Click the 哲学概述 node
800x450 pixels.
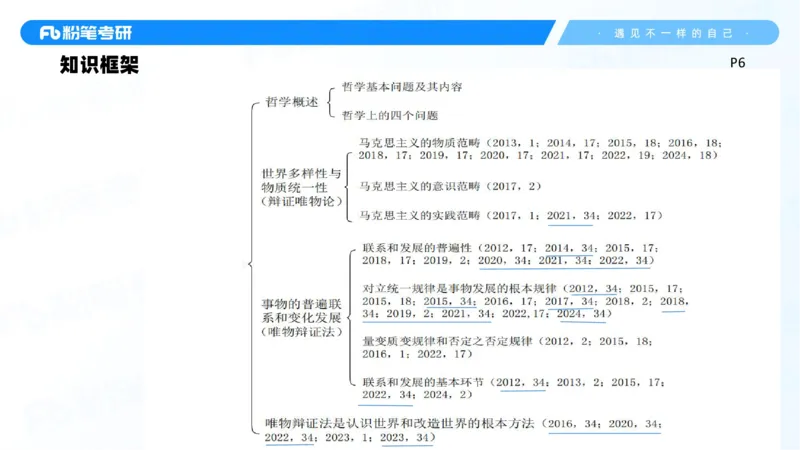(292, 102)
